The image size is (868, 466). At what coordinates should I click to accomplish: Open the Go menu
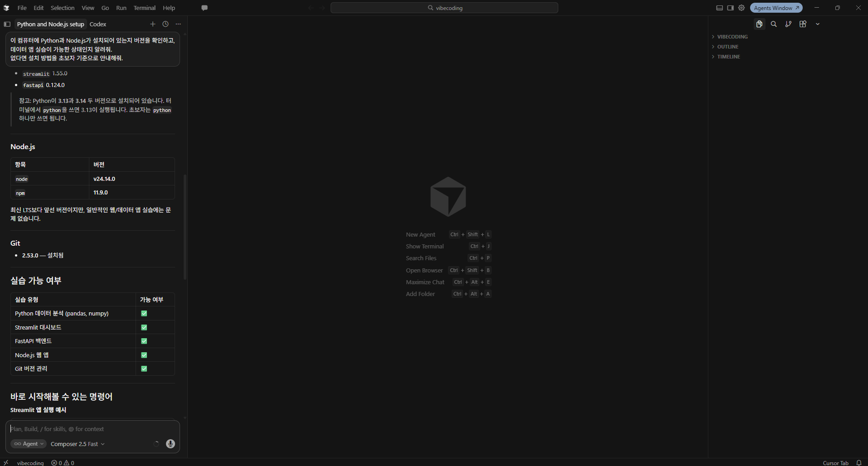coord(105,8)
